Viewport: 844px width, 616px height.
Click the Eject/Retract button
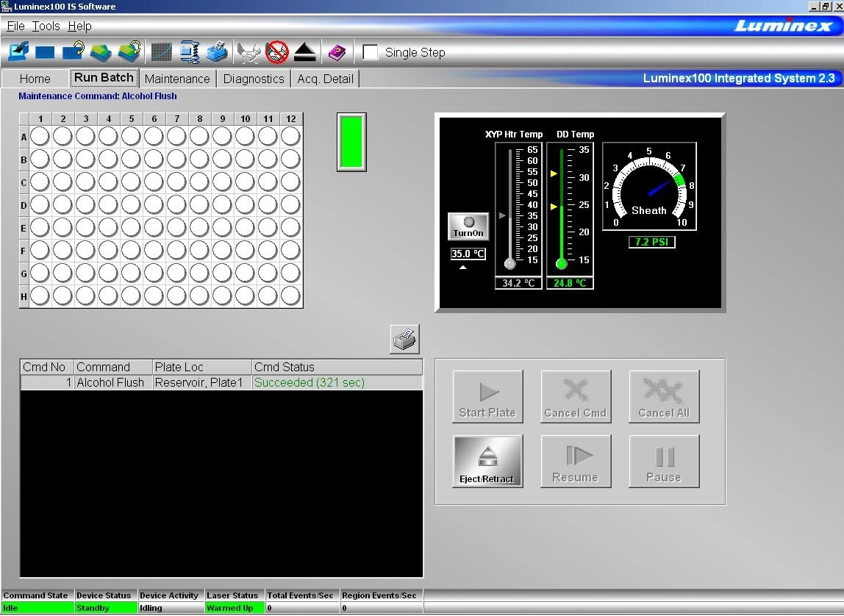(x=487, y=461)
